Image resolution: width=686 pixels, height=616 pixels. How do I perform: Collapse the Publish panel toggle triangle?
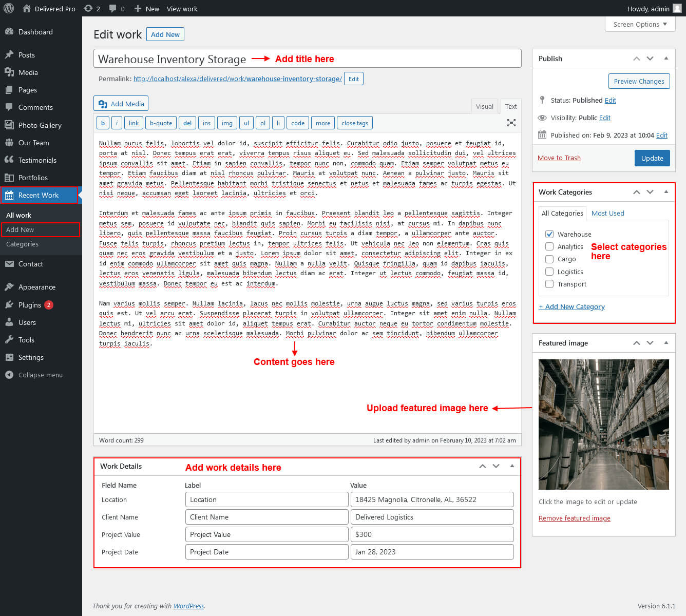pos(666,59)
